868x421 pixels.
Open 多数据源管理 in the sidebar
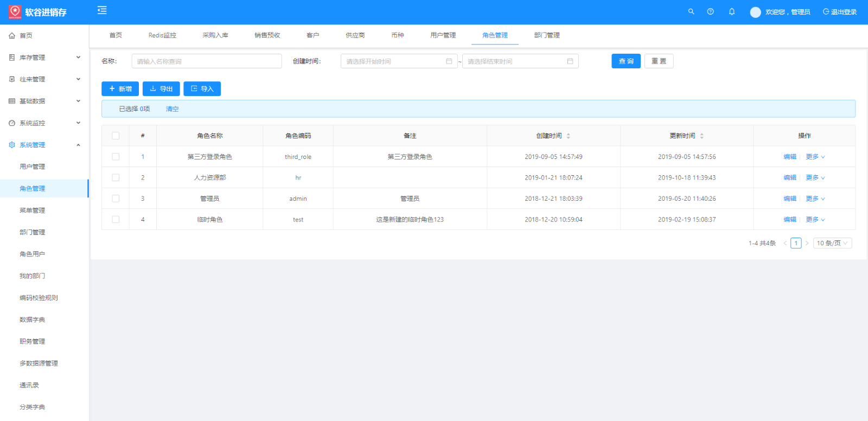pos(39,363)
